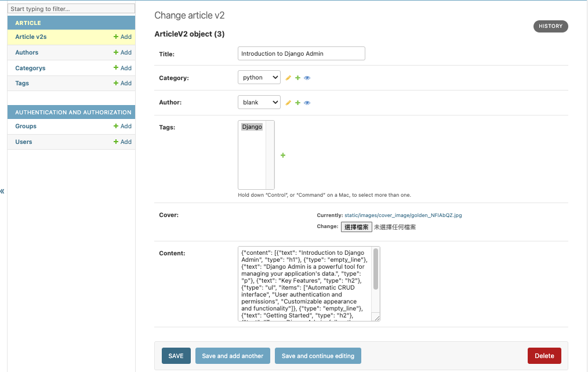
Task: Add another category with plus icon
Action: point(297,78)
